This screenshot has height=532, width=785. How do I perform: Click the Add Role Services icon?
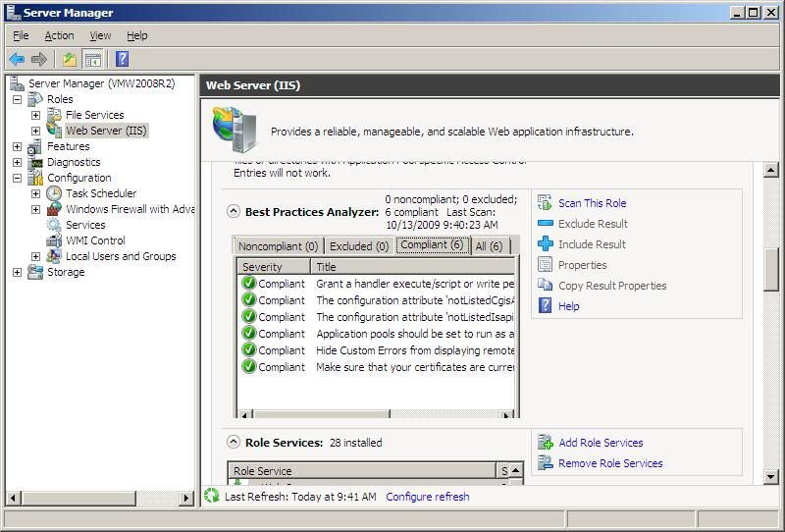tap(546, 443)
